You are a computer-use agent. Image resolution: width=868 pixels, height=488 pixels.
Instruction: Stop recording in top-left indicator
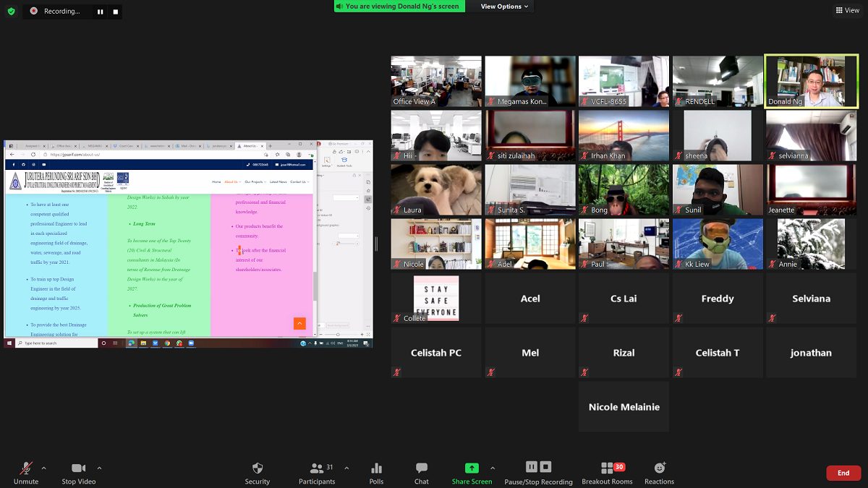click(115, 12)
